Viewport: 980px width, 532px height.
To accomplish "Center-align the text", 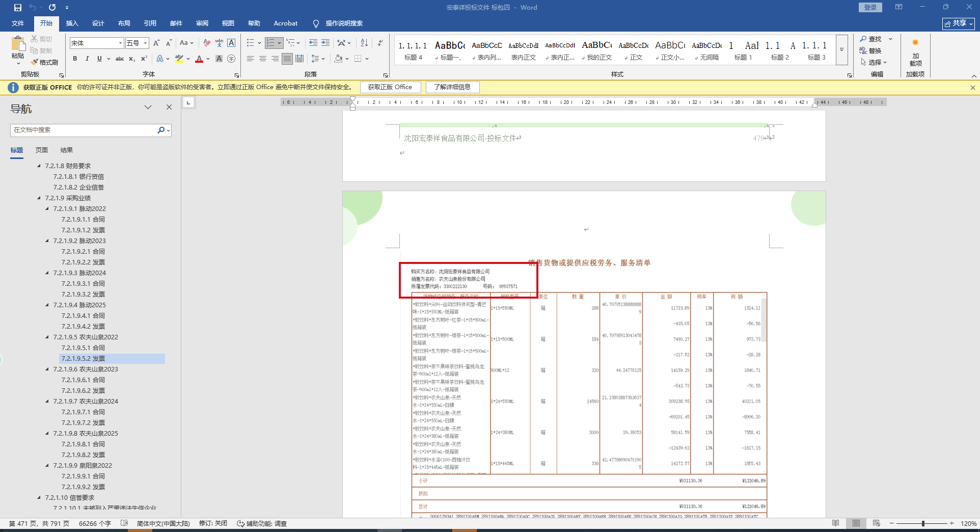I will pos(262,59).
